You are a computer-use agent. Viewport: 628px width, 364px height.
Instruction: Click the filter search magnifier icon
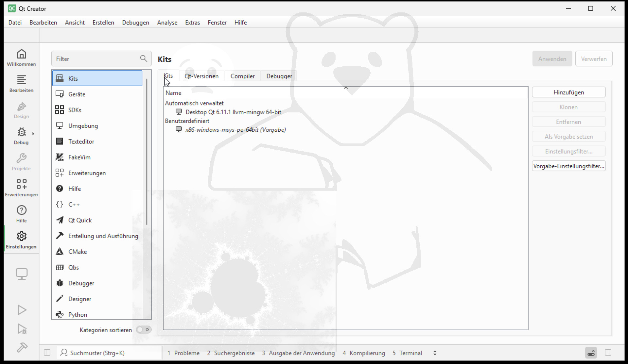click(144, 58)
